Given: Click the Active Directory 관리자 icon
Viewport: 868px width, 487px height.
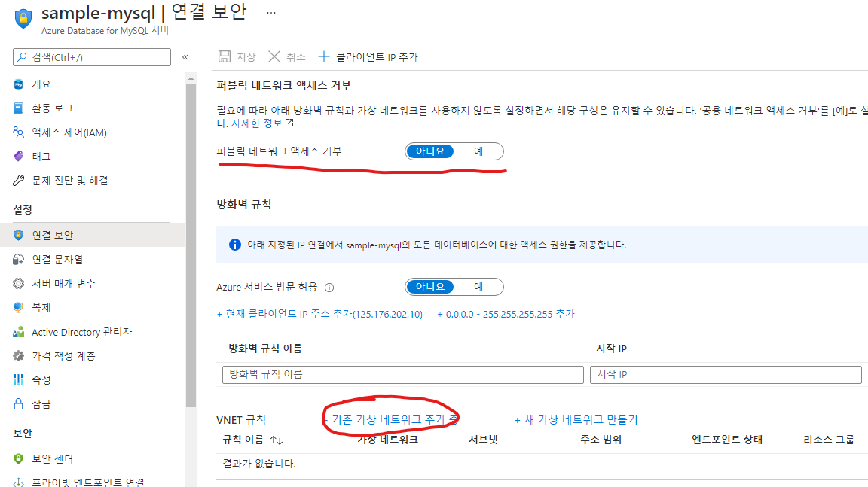Looking at the screenshot, I should [18, 332].
